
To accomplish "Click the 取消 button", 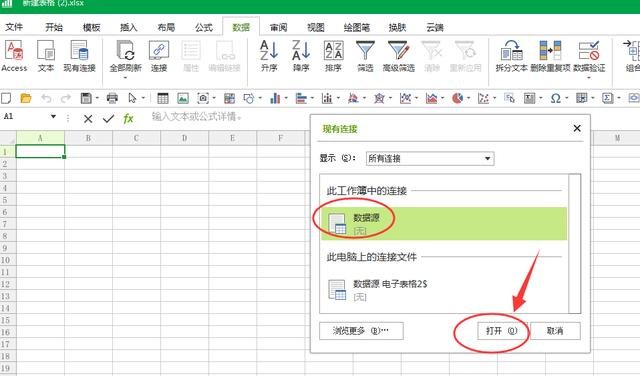I will 555,331.
